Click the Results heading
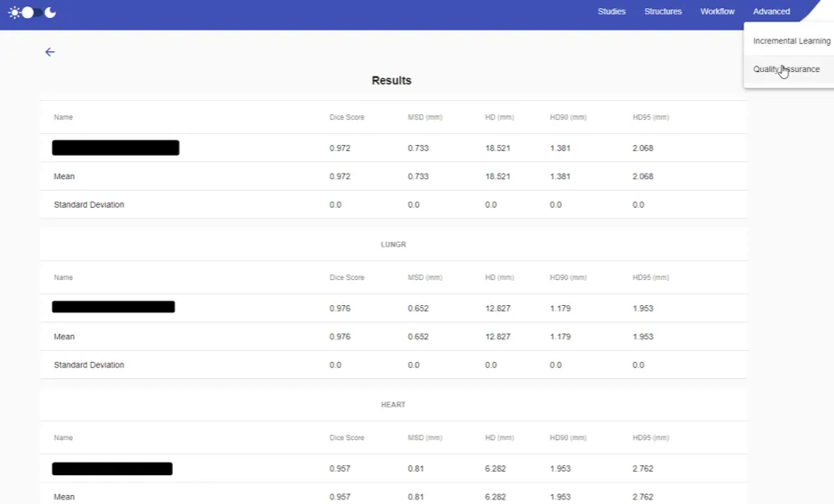834x504 pixels. (x=392, y=80)
